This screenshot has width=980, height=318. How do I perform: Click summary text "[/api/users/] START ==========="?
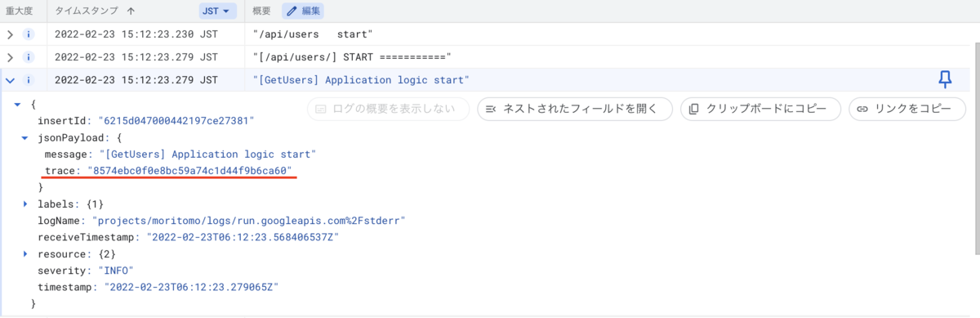point(352,57)
